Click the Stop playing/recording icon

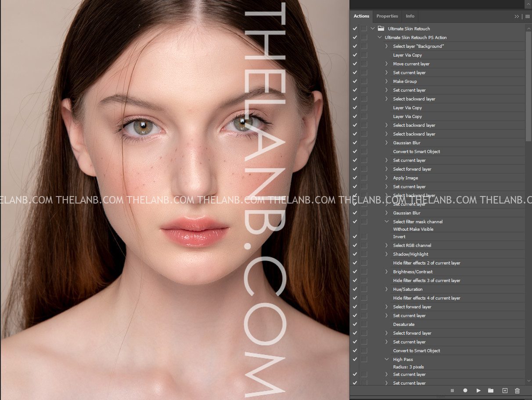(452, 390)
